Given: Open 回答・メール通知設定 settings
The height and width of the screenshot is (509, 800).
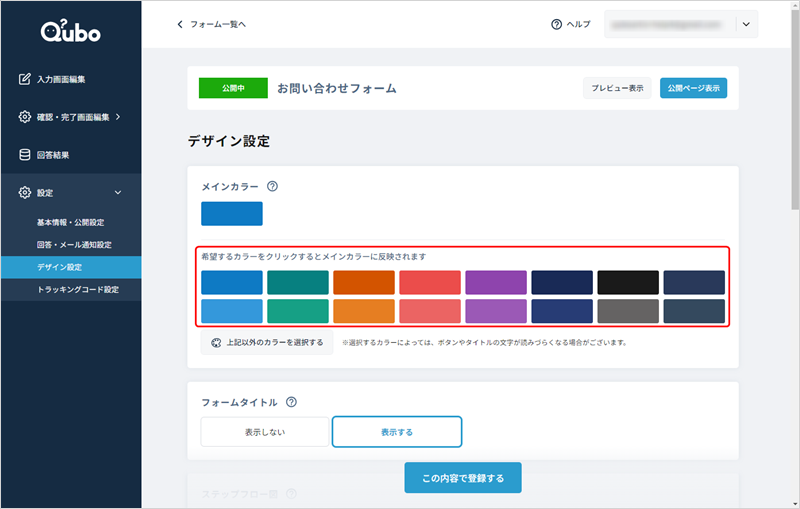Looking at the screenshot, I should coord(73,245).
